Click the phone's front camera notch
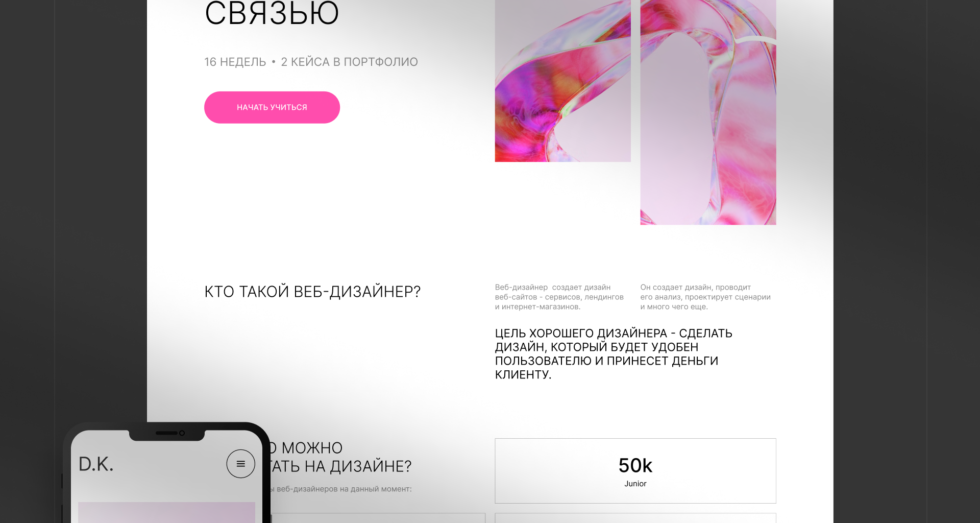The width and height of the screenshot is (980, 523). (167, 434)
